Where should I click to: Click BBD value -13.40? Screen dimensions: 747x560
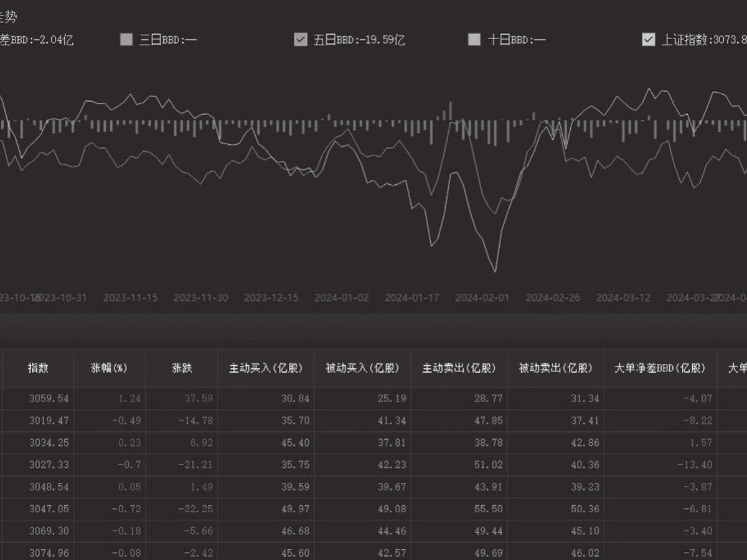click(x=660, y=465)
